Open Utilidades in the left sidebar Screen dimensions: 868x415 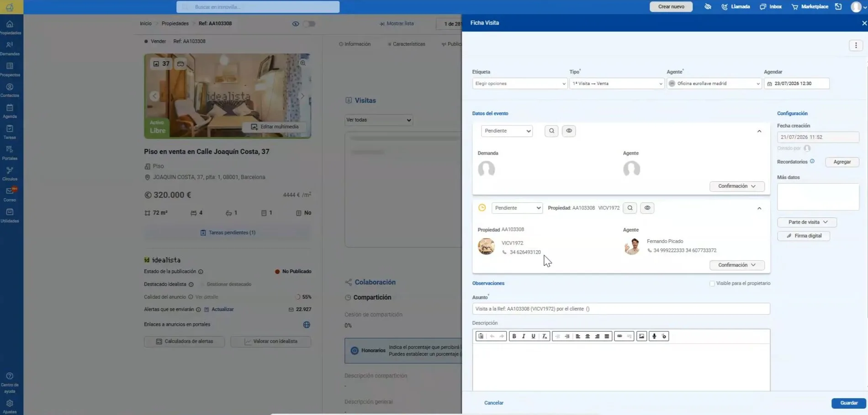pos(10,216)
